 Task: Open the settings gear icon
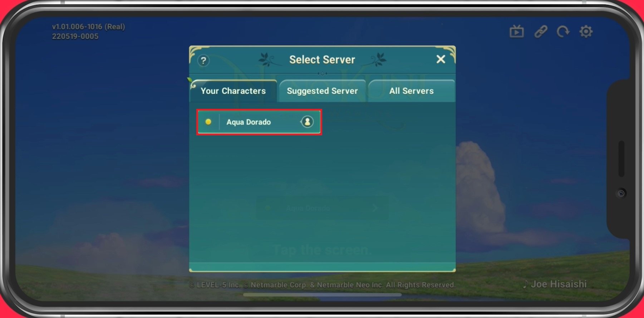point(586,32)
